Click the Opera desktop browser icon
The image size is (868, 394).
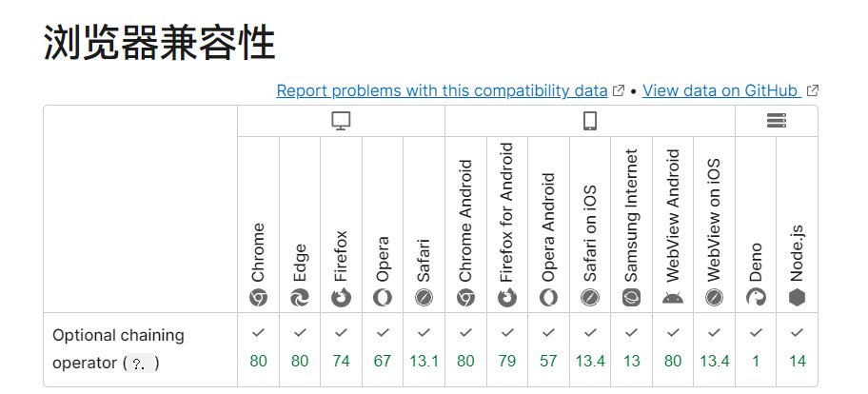point(382,298)
